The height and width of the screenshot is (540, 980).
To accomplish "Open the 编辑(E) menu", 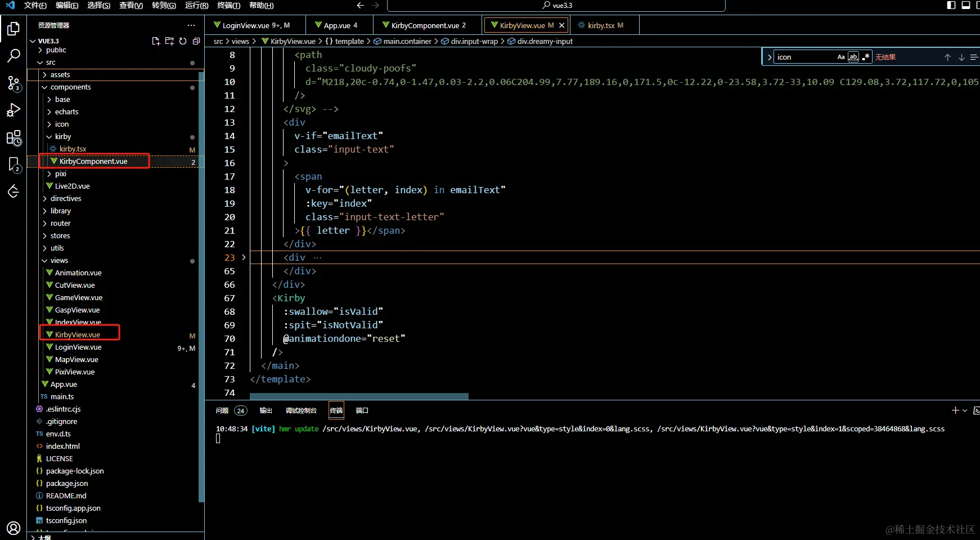I will point(67,6).
